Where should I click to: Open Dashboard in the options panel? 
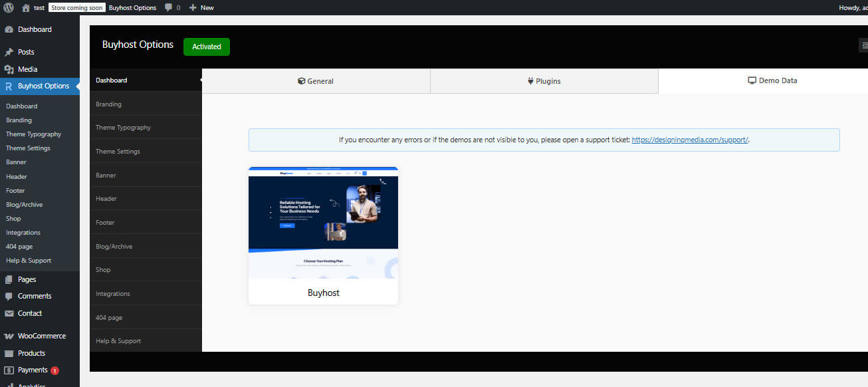(x=146, y=80)
